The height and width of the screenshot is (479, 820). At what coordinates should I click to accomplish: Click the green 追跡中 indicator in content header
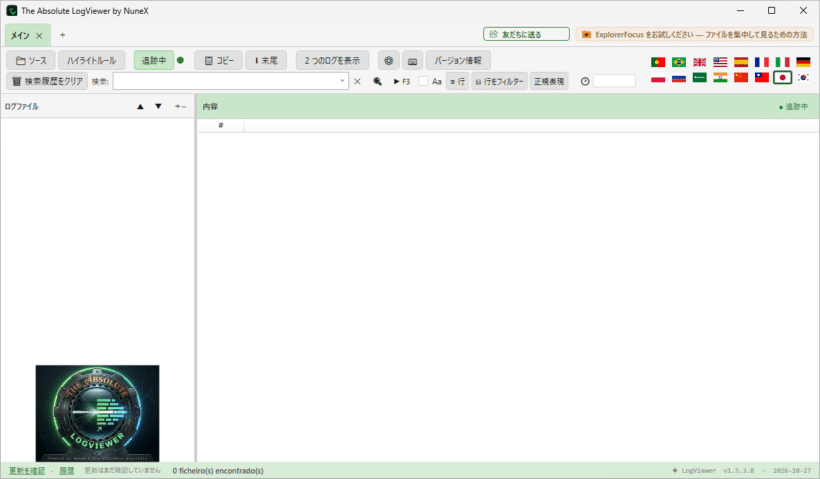(793, 106)
